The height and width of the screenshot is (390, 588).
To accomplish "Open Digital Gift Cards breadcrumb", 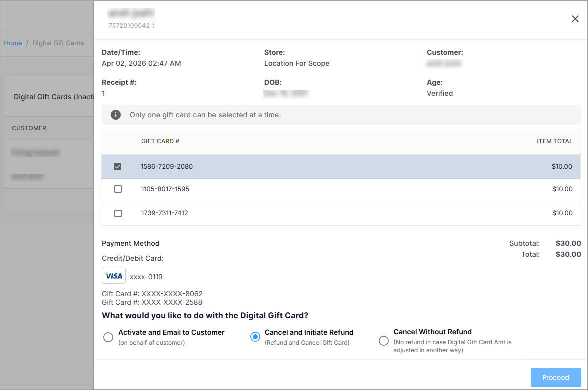I will coord(58,43).
